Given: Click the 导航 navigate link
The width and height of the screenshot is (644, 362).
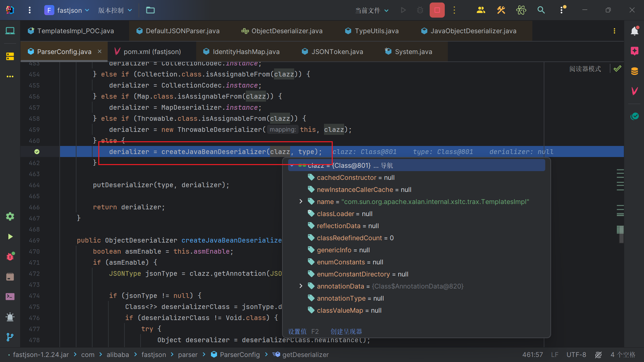Looking at the screenshot, I should click(387, 165).
